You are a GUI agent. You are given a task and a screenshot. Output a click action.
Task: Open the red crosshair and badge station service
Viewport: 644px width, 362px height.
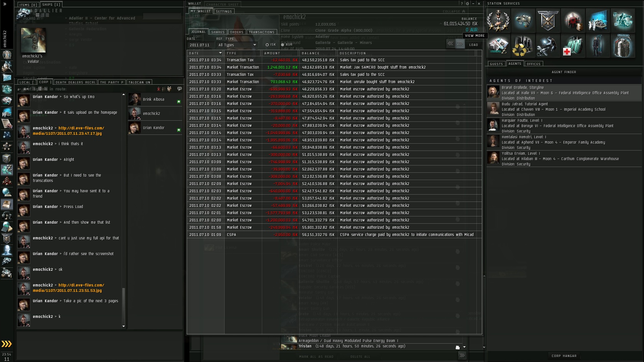pos(572,20)
